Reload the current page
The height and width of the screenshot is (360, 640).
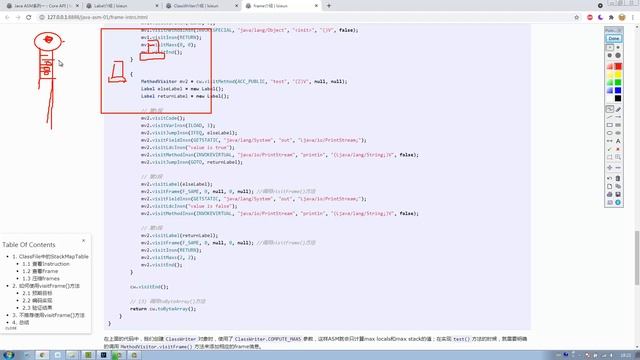click(29, 17)
